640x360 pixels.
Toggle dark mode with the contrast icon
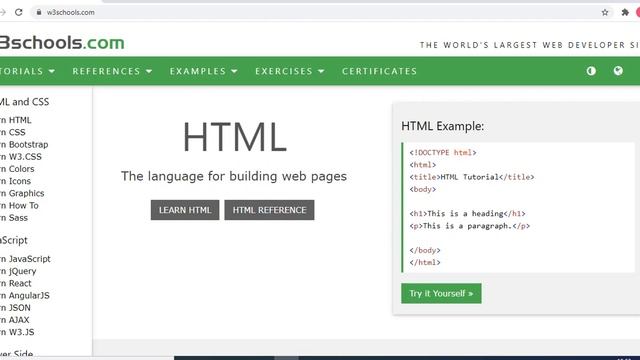point(591,71)
